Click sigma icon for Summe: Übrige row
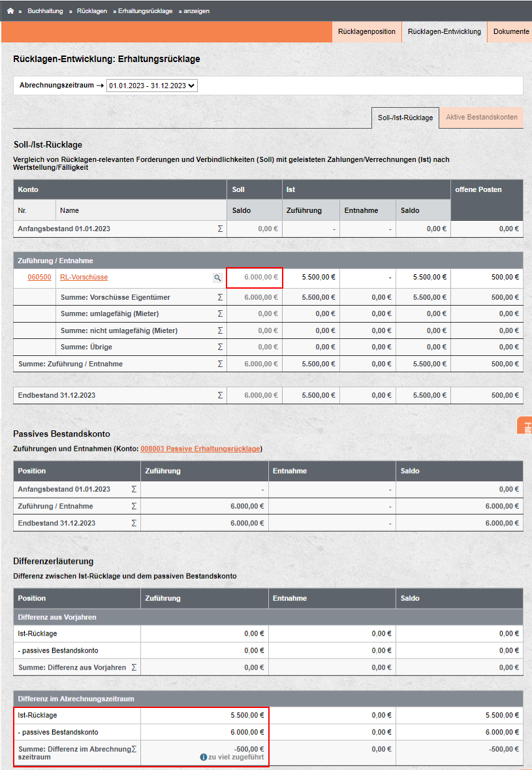 tap(220, 347)
